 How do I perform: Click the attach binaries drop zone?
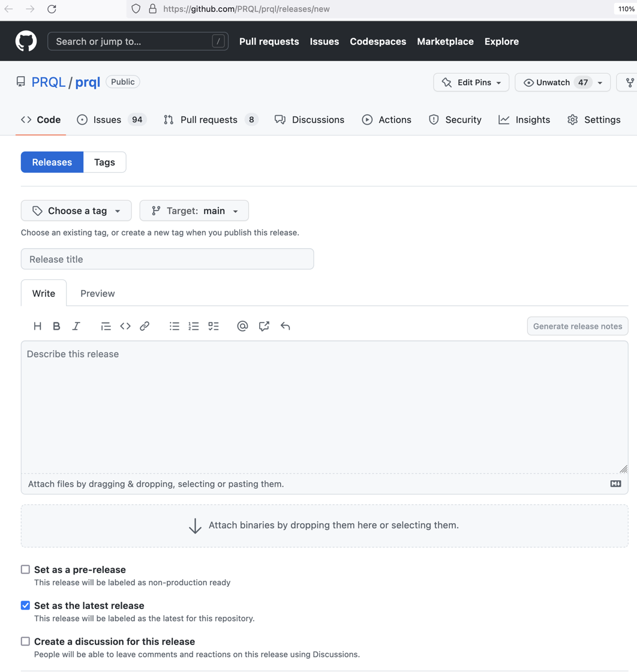pos(324,525)
